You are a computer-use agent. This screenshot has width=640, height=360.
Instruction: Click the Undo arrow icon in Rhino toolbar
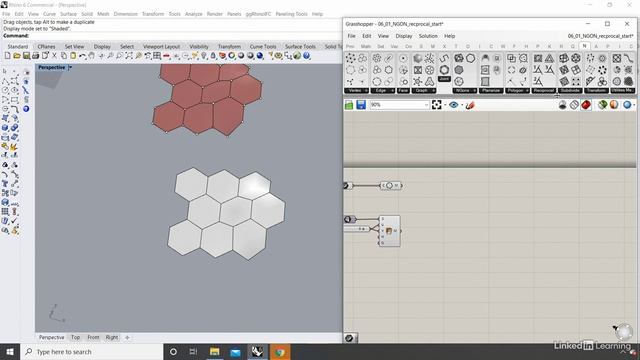[x=82, y=56]
